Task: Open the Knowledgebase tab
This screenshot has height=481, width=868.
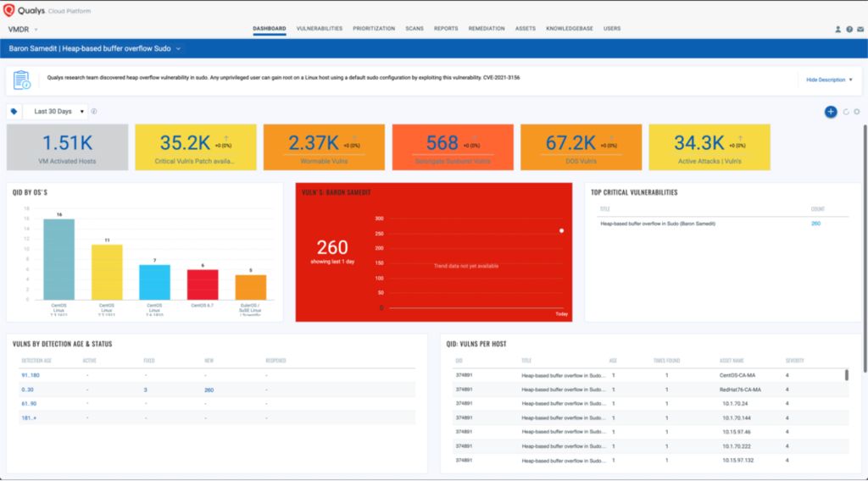Action: click(569, 29)
